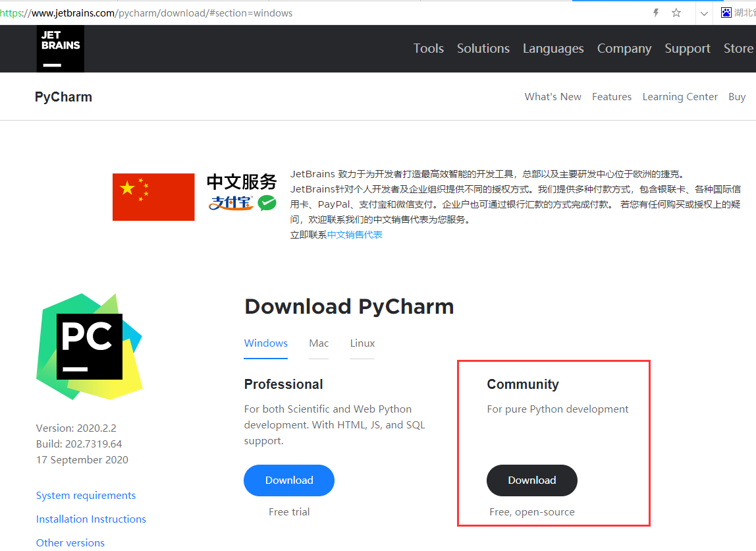Download the Professional edition

[289, 480]
